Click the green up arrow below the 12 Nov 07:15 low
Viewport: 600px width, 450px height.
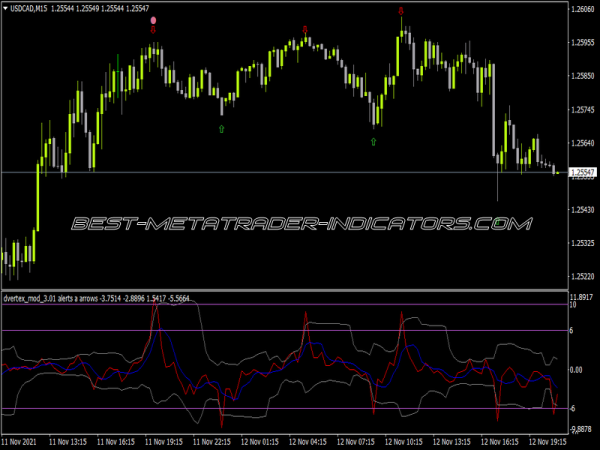(x=373, y=142)
